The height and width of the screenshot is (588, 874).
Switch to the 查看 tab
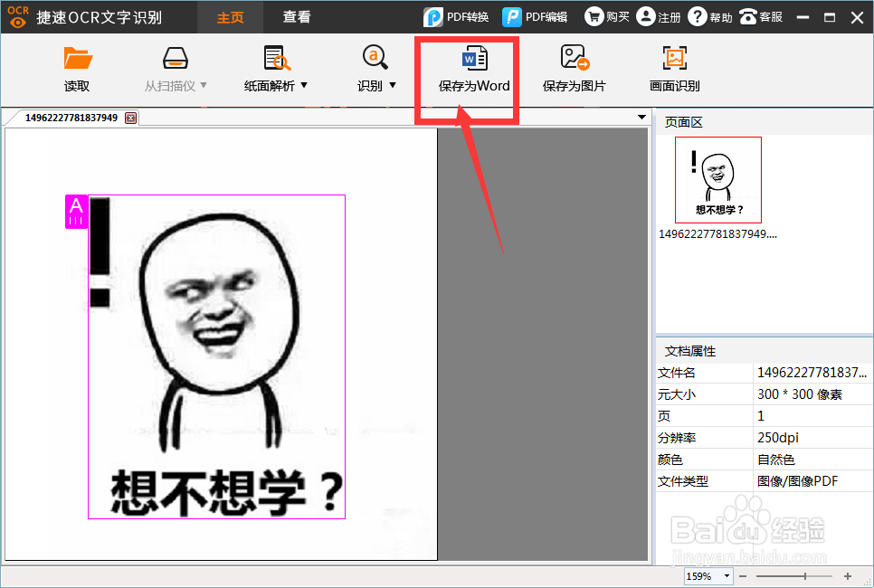click(297, 17)
